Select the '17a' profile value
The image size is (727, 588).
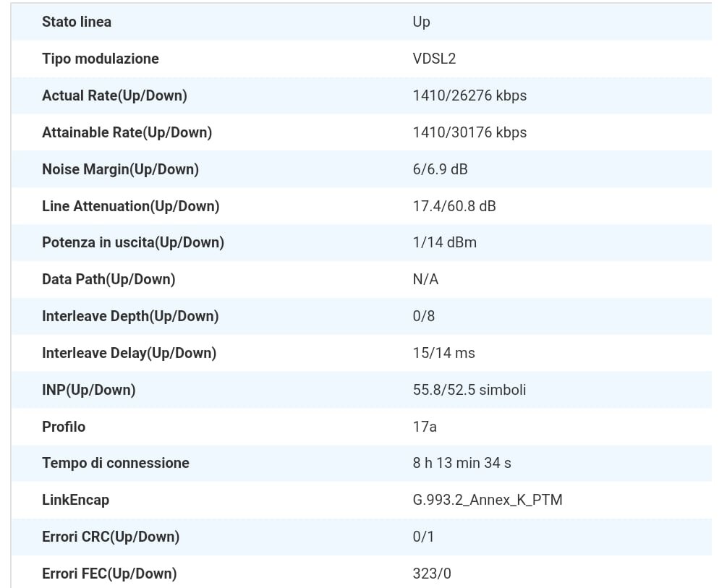tap(425, 427)
